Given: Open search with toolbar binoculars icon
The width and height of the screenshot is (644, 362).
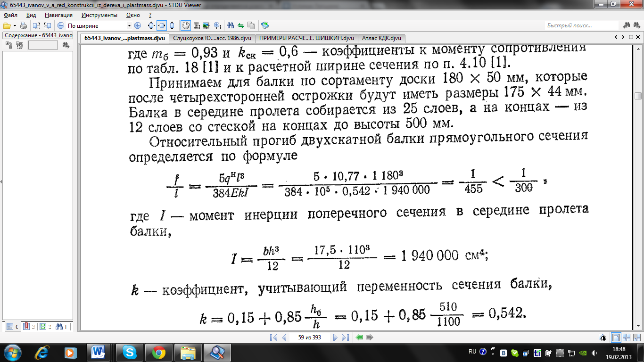Looking at the screenshot, I should tap(231, 25).
